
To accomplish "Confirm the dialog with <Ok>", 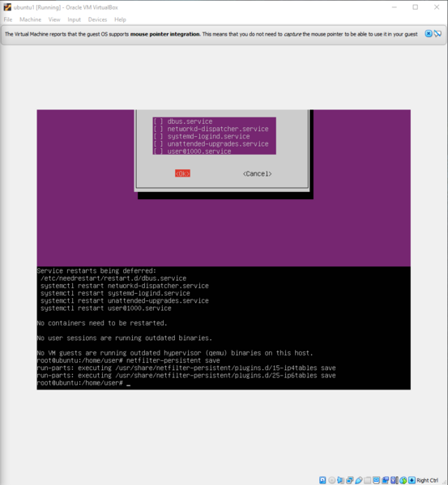I will (182, 173).
